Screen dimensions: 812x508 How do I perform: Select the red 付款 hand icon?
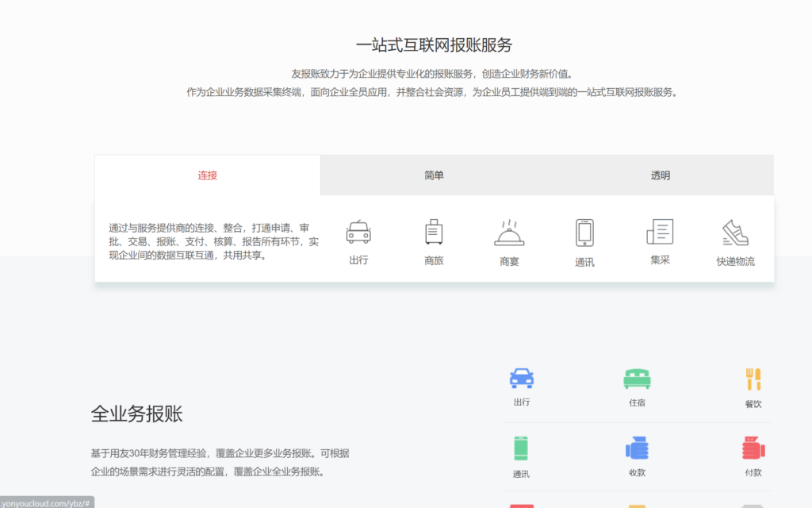tap(753, 448)
